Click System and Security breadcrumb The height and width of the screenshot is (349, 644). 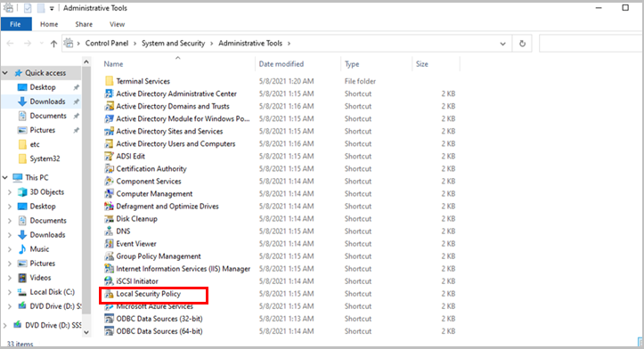tap(174, 43)
